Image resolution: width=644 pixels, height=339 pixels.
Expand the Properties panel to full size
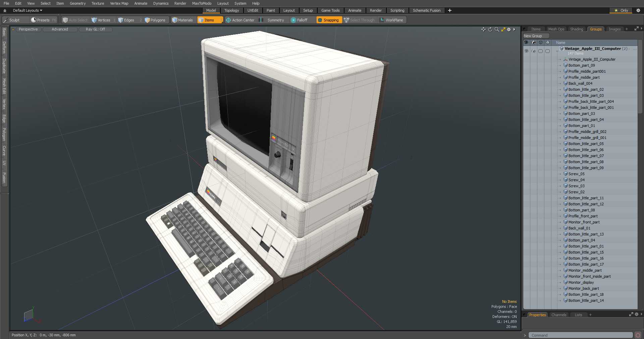631,315
